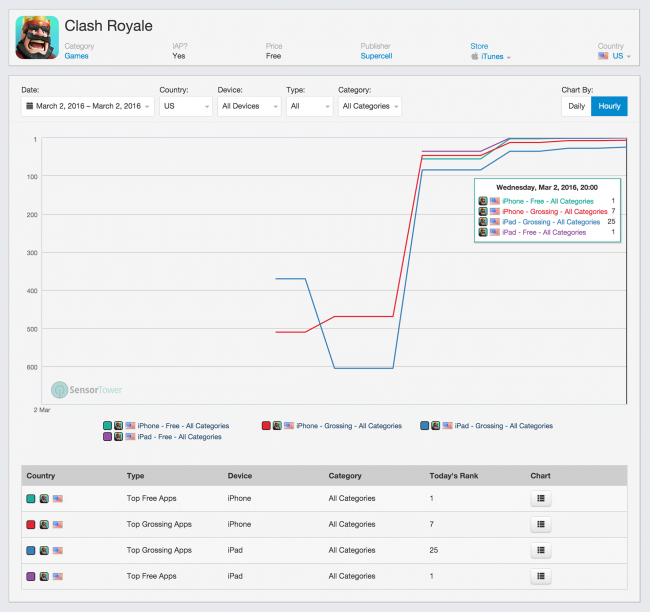Screen dimensions: 650x612
Task: Click teal swatch in iPhone Top Free row
Action: pos(31,499)
